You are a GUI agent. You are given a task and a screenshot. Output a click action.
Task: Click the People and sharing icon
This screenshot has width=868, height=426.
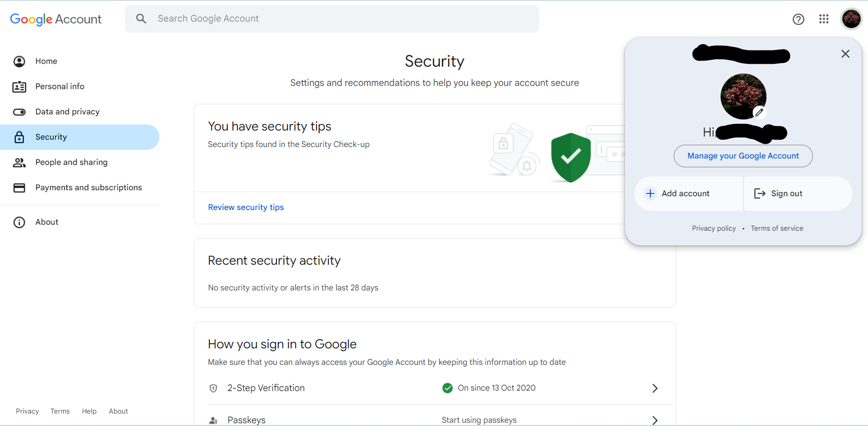point(19,162)
